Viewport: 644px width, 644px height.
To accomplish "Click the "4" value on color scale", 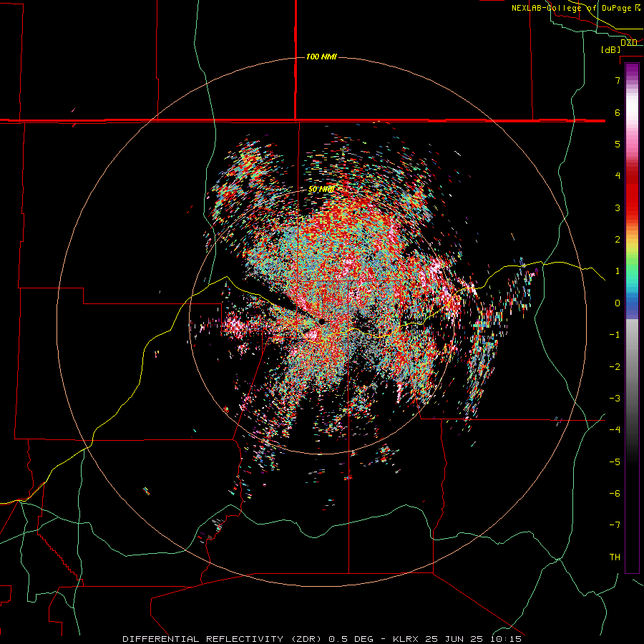I will 618,175.
